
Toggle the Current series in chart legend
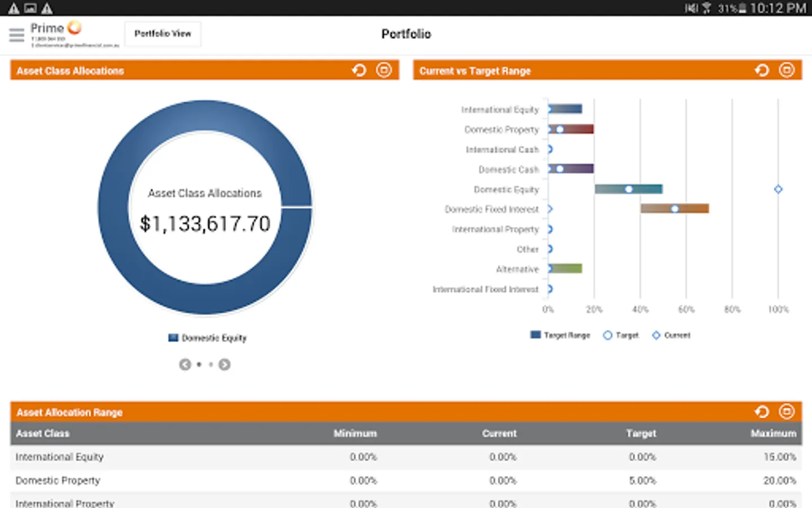[671, 335]
